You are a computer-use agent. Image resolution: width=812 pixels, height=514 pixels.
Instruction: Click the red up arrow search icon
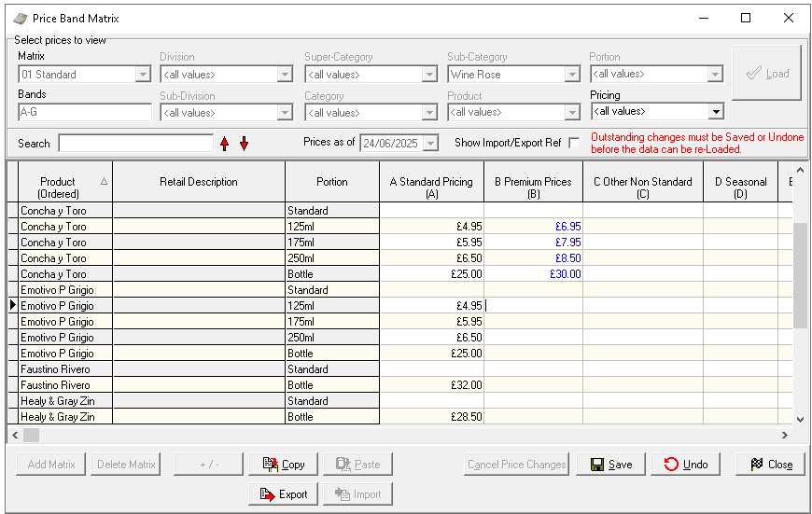click(x=224, y=144)
